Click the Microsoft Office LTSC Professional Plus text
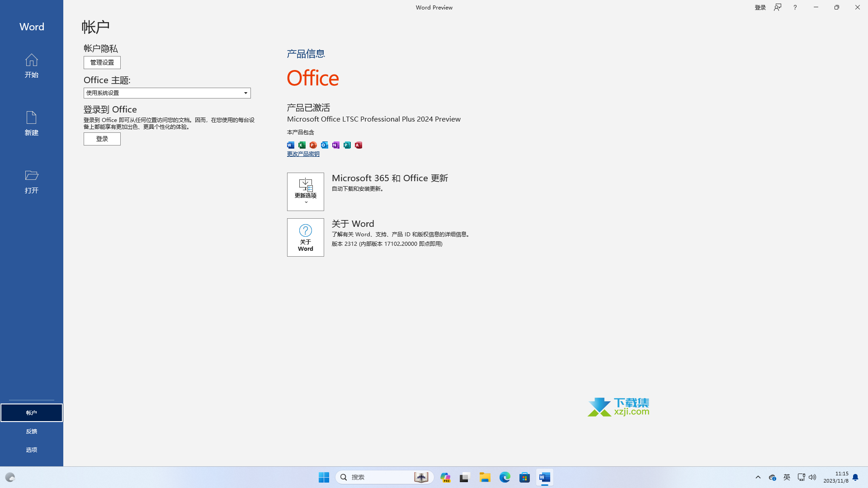 click(x=374, y=119)
